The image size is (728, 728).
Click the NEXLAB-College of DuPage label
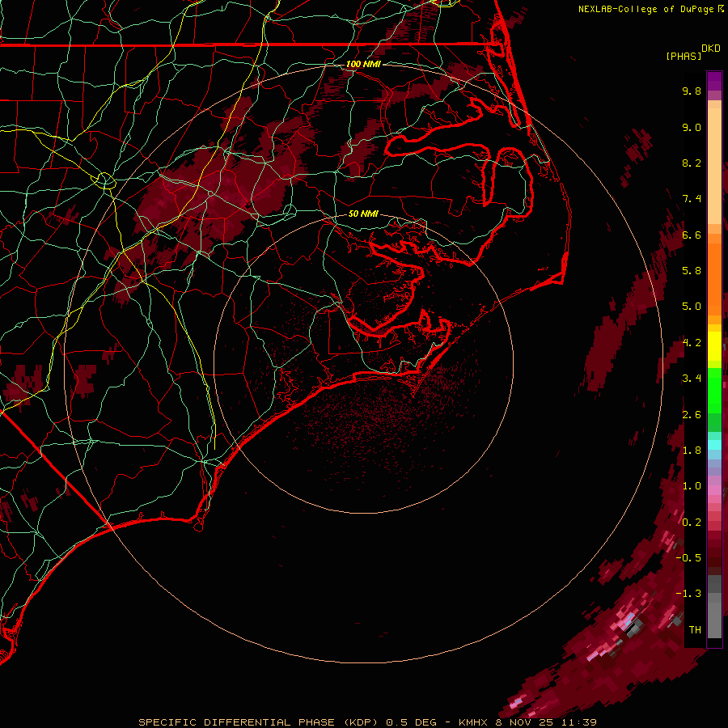pyautogui.click(x=645, y=9)
